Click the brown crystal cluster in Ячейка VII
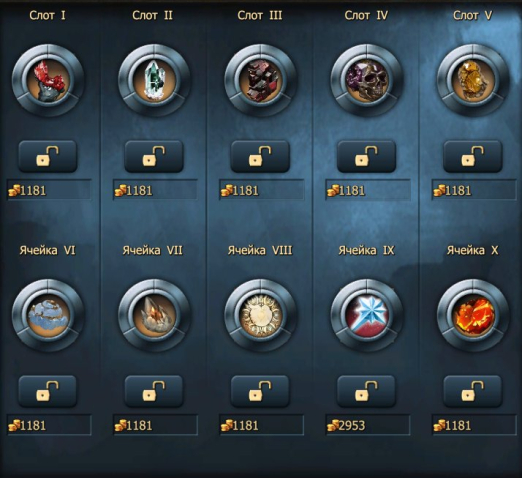The image size is (522, 478). [x=154, y=315]
